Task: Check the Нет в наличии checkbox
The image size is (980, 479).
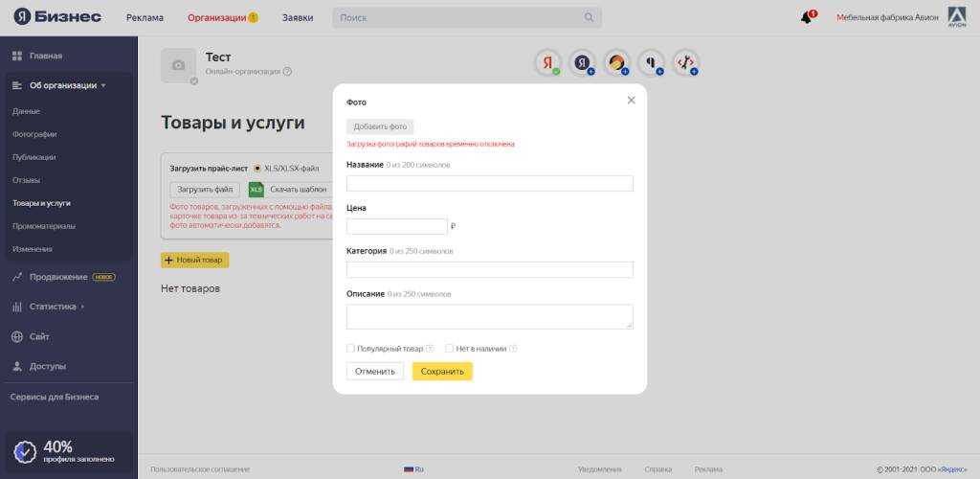Action: click(450, 349)
